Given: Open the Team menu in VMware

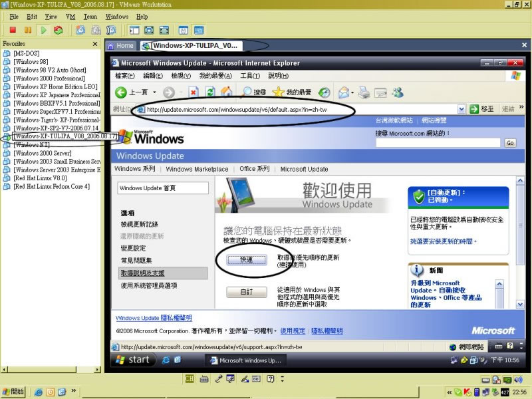Looking at the screenshot, I should (x=90, y=17).
